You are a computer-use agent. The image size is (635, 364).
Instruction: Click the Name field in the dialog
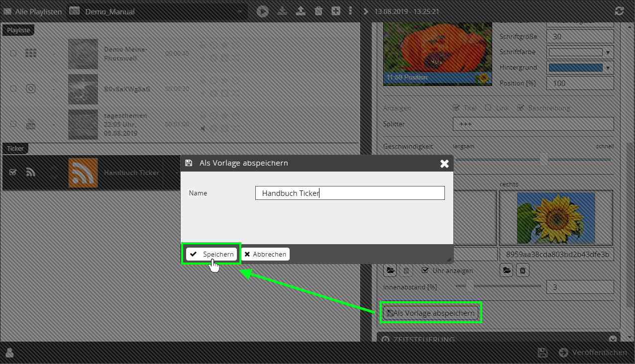pyautogui.click(x=349, y=193)
